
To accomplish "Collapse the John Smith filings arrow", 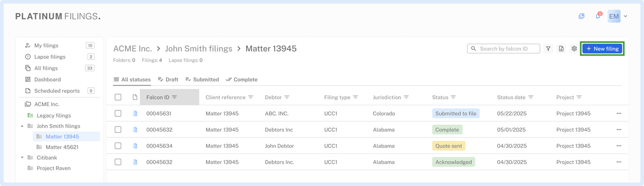I will [22, 126].
